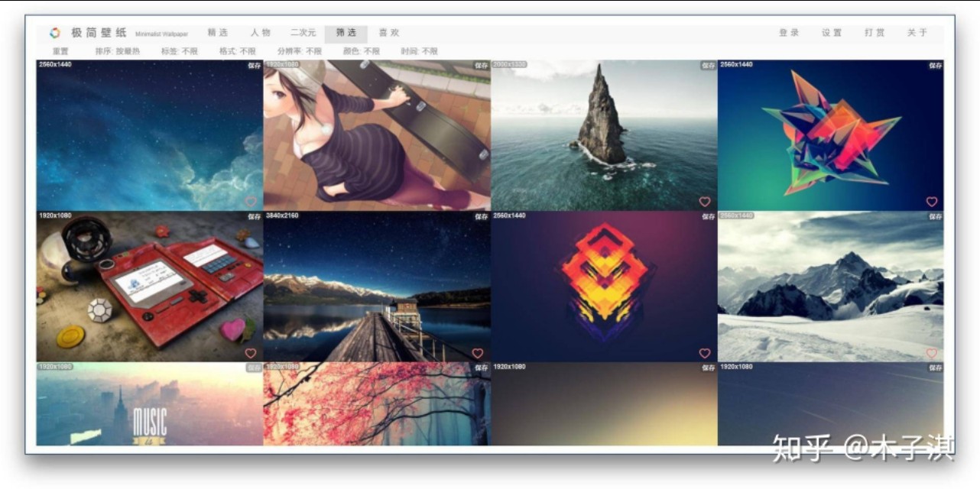Open the 分辨率 resolution filter

point(299,51)
